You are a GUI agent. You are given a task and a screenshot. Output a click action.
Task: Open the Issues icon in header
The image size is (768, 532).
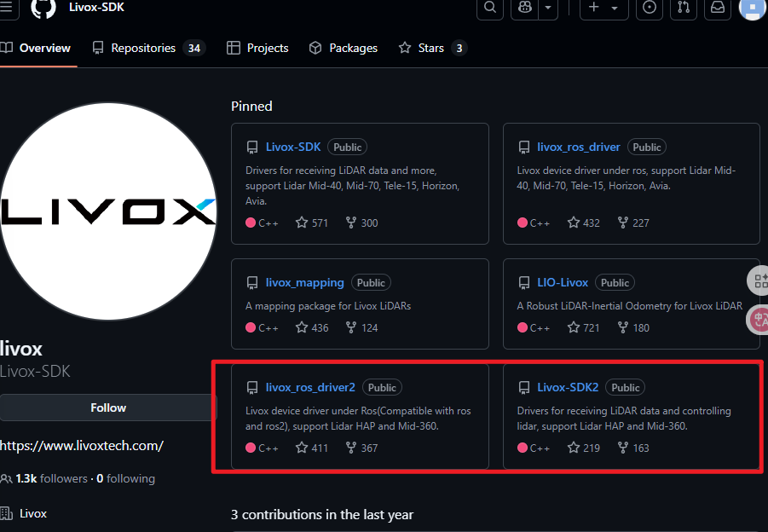[x=650, y=8]
